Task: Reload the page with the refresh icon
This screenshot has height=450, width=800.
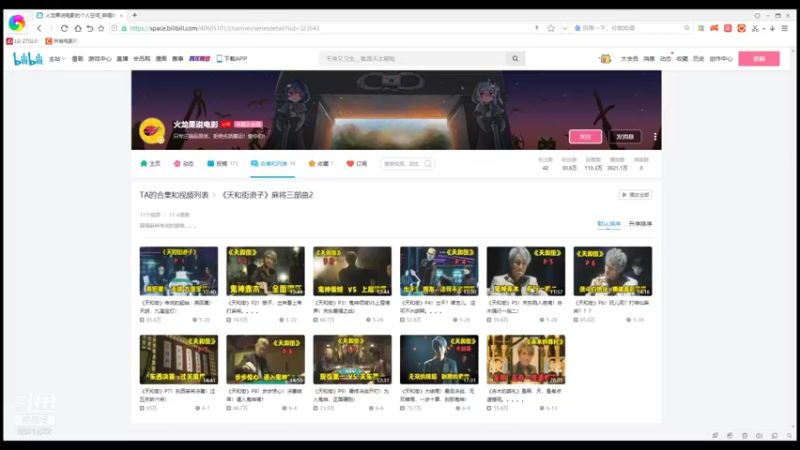Action: point(64,29)
